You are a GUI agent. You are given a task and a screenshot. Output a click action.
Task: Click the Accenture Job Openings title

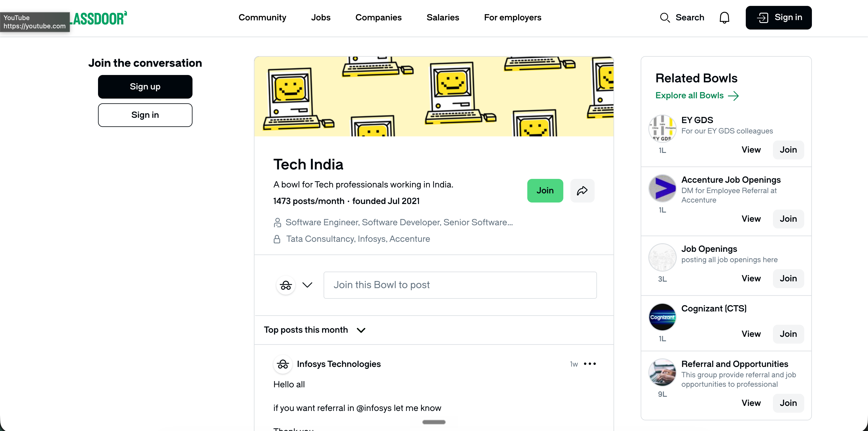coord(730,180)
